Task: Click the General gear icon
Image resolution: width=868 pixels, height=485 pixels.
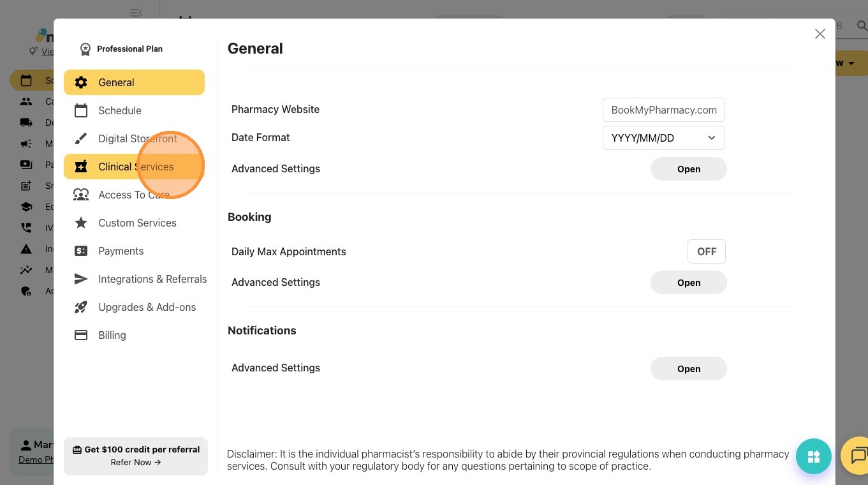Action: click(x=81, y=82)
